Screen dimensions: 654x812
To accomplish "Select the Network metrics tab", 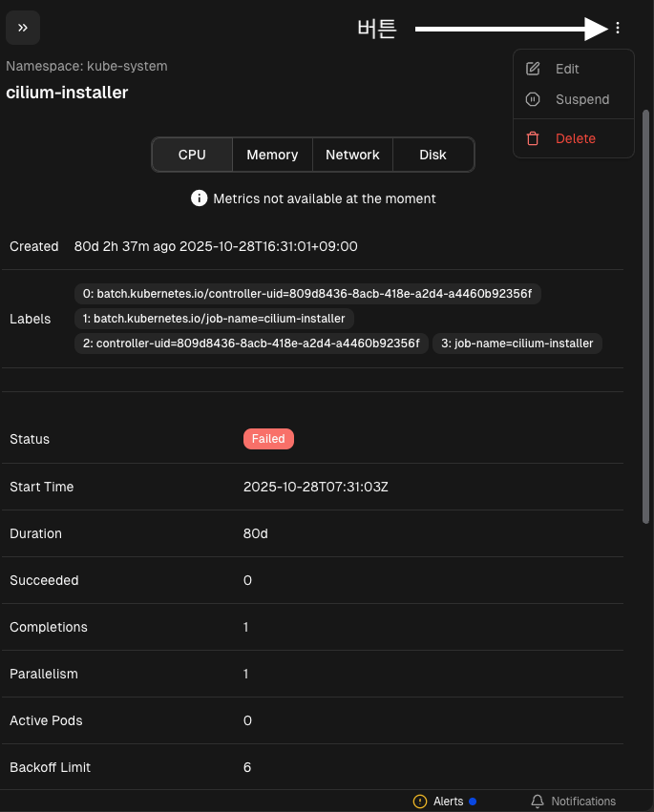I will coord(352,155).
